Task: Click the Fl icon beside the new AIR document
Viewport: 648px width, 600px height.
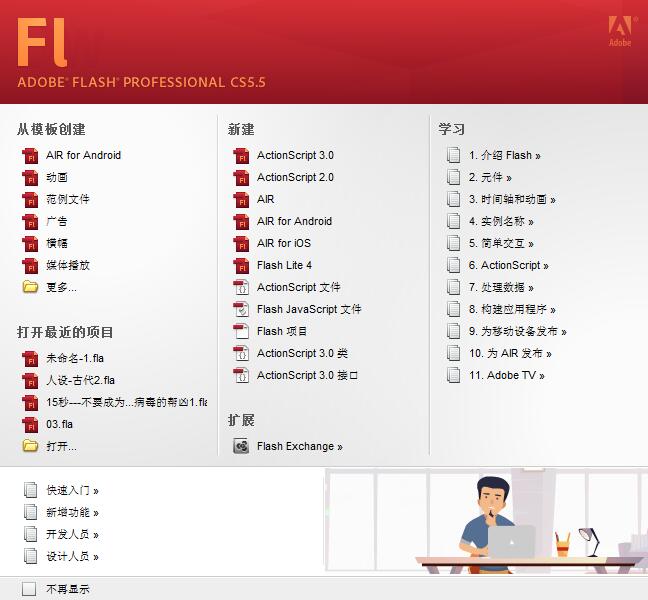Action: tap(241, 199)
